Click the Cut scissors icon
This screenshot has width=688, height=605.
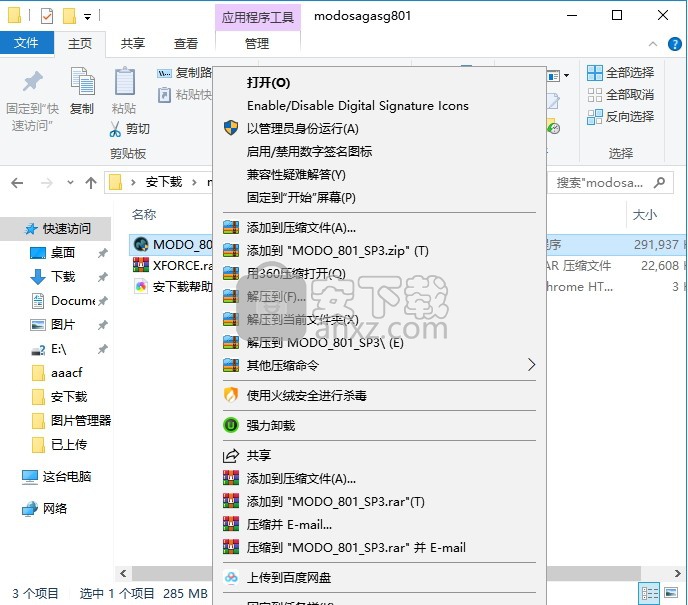pos(115,129)
